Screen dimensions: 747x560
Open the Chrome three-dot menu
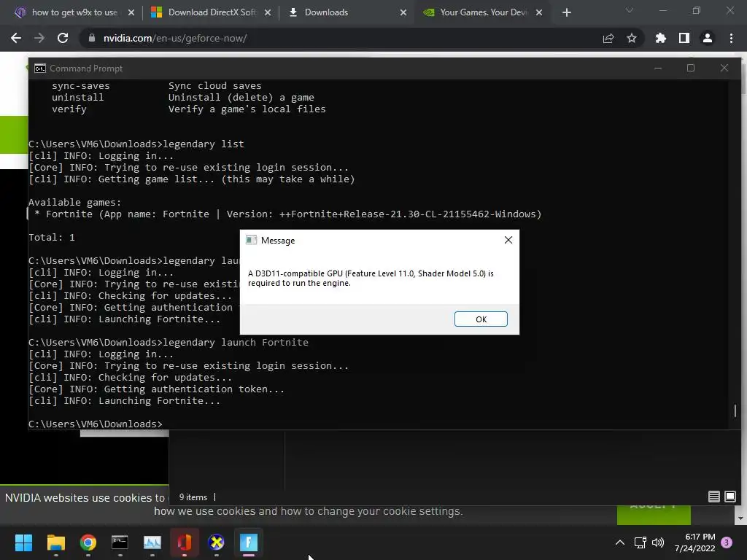coord(731,38)
